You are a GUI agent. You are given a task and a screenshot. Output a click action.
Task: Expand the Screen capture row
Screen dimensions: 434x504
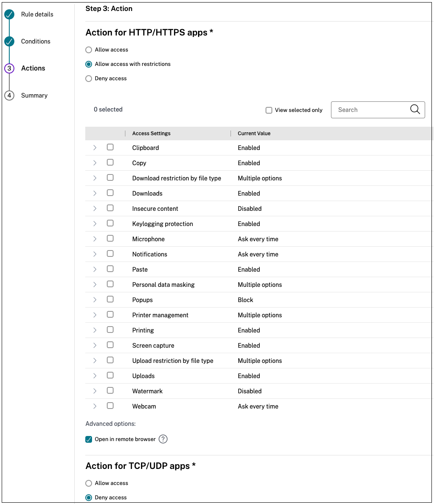coord(95,345)
